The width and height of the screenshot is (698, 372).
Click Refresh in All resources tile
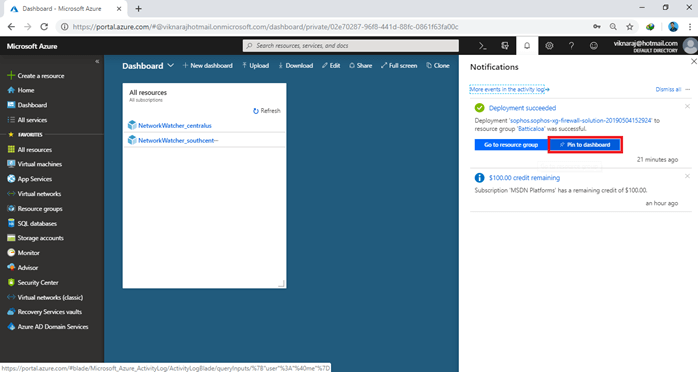point(267,111)
